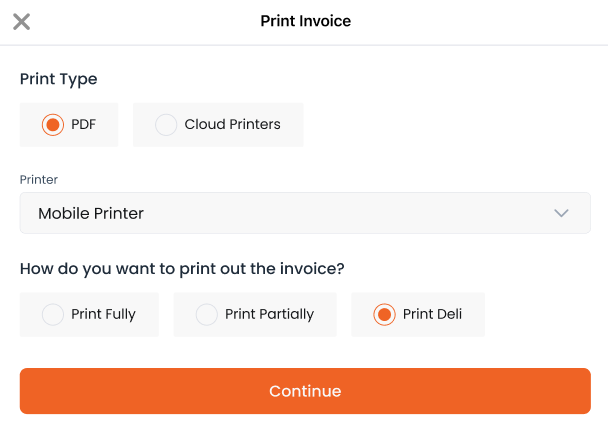The image size is (608, 434).
Task: Click the Continue button
Action: (x=305, y=391)
